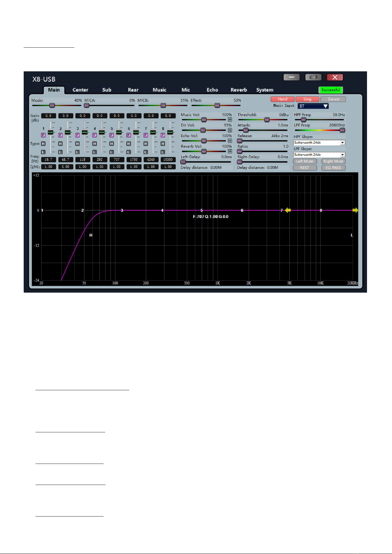Click the band 5 Freq field showing 707
The width and height of the screenshot is (392, 554).
117,159
